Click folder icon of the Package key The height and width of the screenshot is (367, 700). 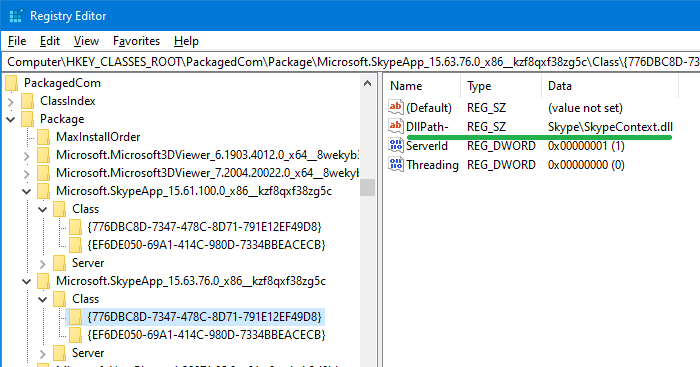click(x=28, y=119)
